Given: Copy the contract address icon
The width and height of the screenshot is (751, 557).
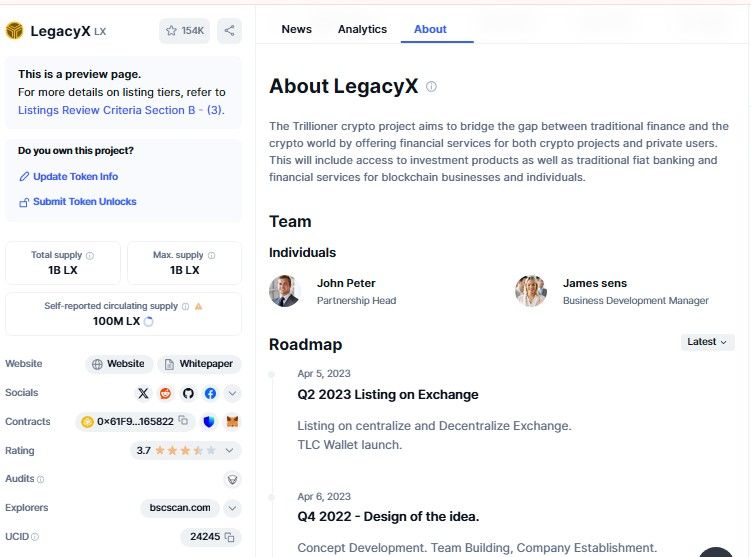Looking at the screenshot, I should click(x=183, y=421).
